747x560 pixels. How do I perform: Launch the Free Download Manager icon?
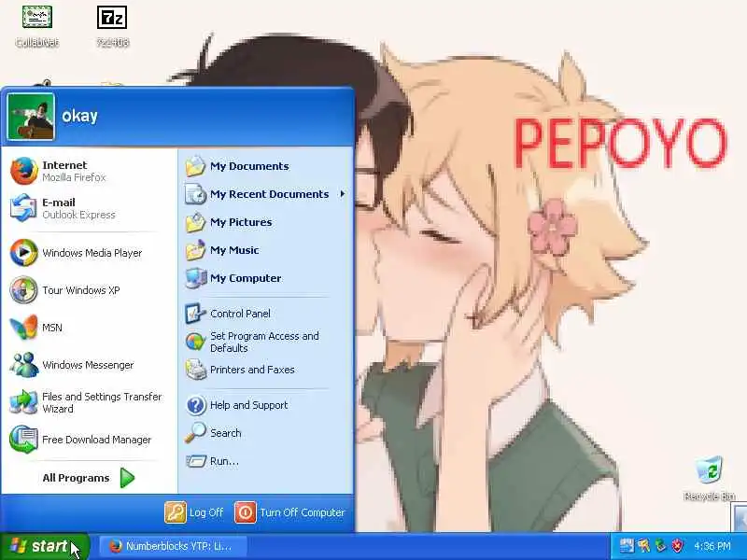tap(24, 439)
